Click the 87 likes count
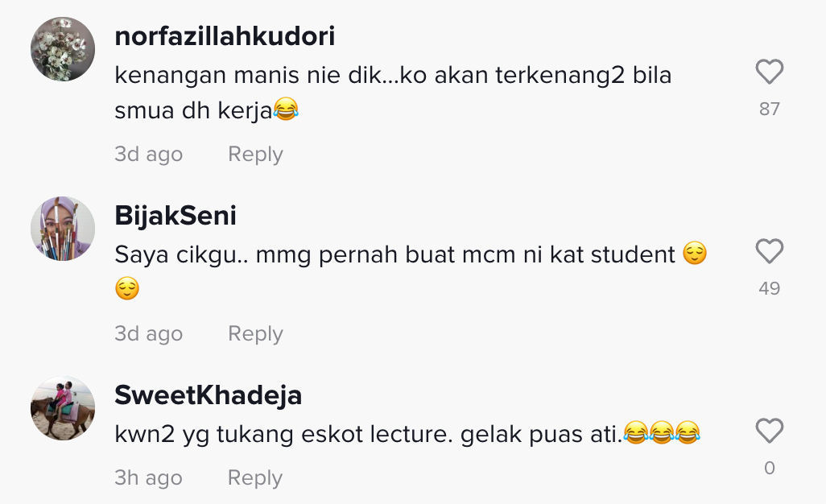The height and width of the screenshot is (504, 826). [770, 109]
